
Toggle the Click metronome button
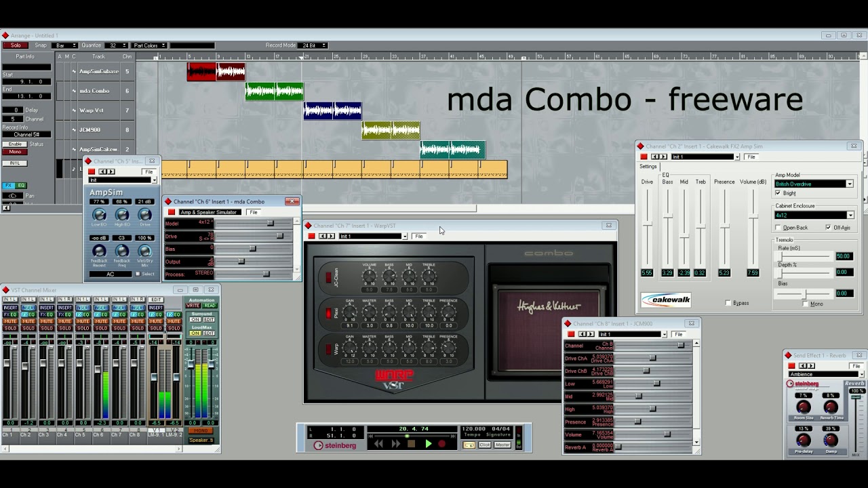point(485,445)
